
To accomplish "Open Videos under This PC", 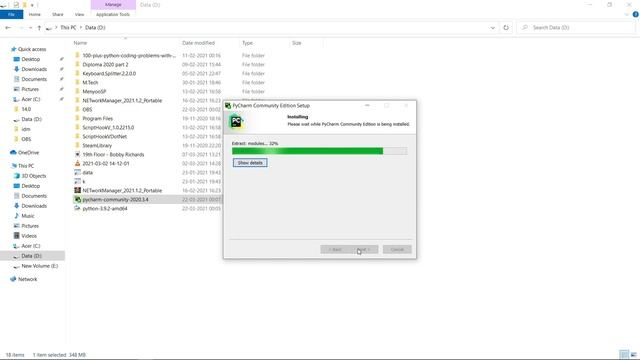I will [29, 236].
